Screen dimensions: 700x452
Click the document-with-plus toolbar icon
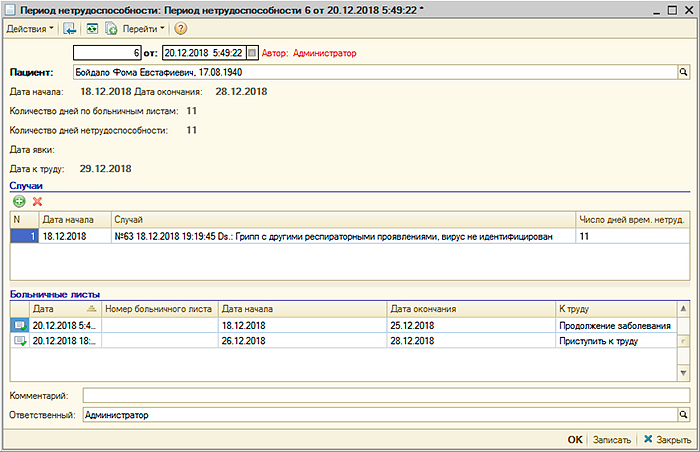click(x=110, y=29)
